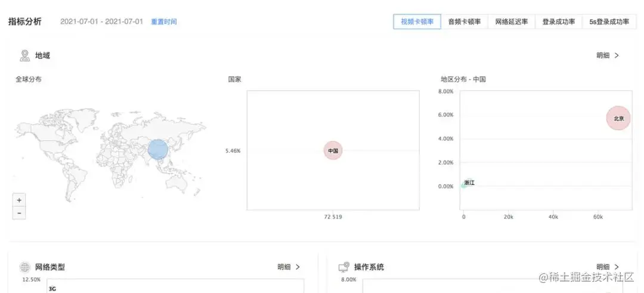The width and height of the screenshot is (644, 293).
Task: Open the 网络延迟率 tab
Action: 512,21
